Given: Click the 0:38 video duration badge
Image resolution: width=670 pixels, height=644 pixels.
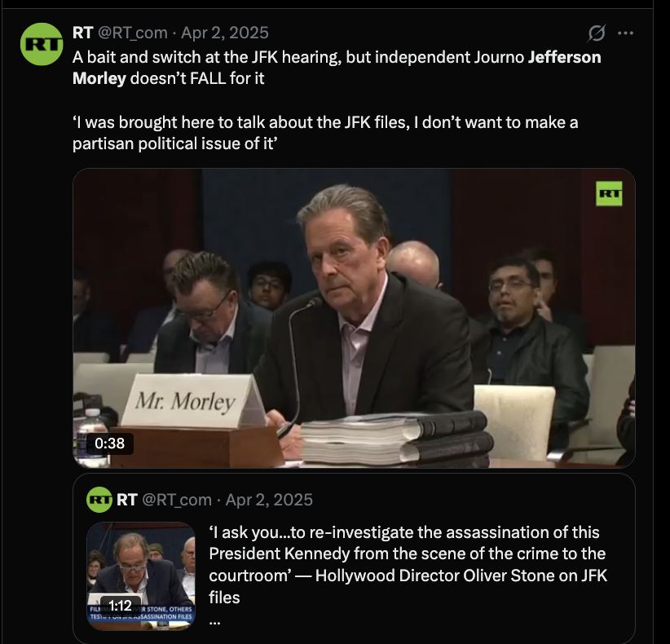Looking at the screenshot, I should click(x=110, y=443).
